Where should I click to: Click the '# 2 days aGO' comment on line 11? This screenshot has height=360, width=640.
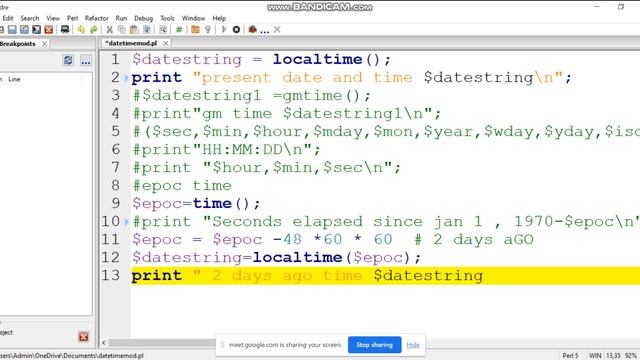pyautogui.click(x=474, y=239)
